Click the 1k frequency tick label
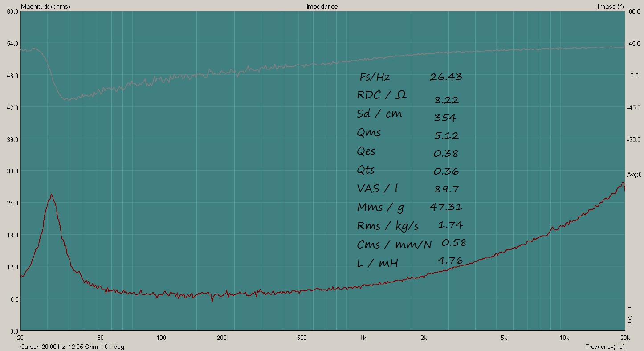 point(363,337)
